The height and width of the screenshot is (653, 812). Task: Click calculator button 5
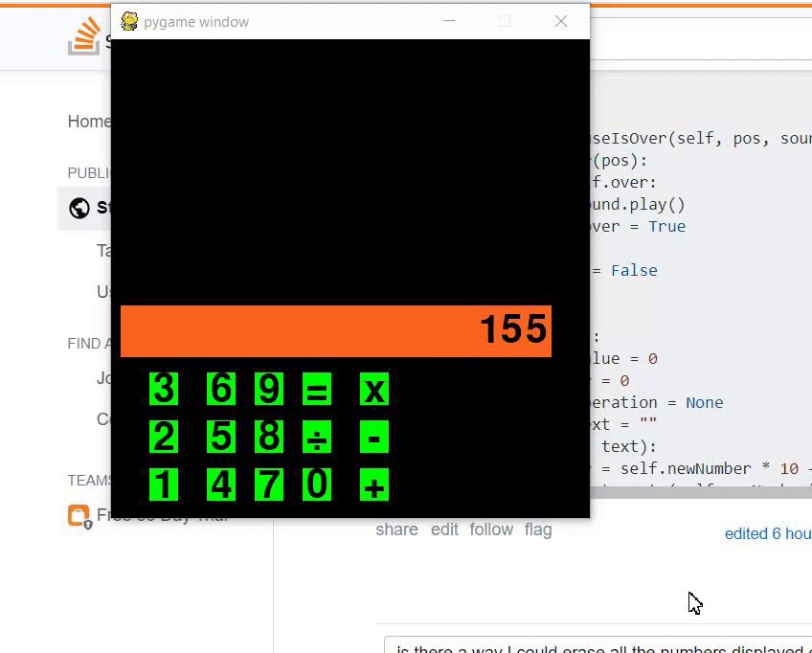(x=221, y=437)
